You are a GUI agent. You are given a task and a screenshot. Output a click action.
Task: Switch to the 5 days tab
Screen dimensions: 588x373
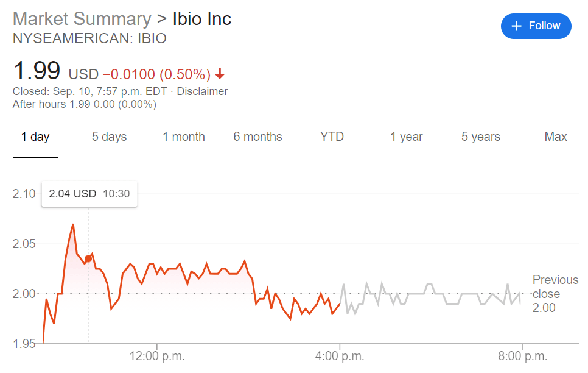click(x=110, y=137)
